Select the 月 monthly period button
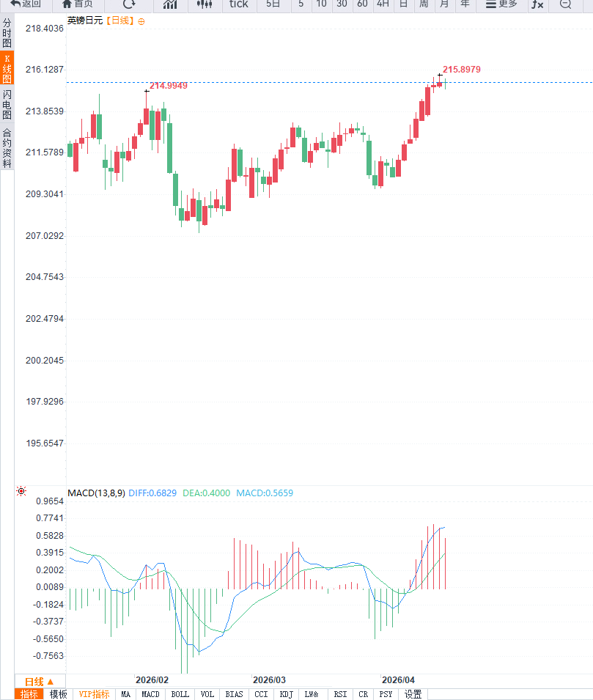 pos(444,4)
